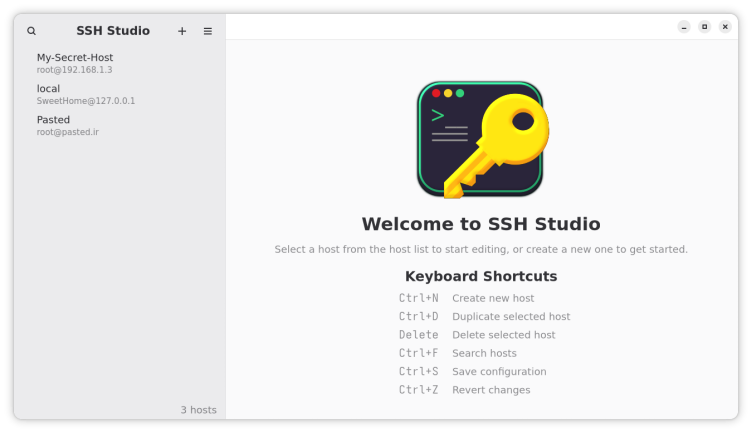The width and height of the screenshot is (752, 433).
Task: Click the Keyboard Shortcuts heading
Action: pos(481,276)
